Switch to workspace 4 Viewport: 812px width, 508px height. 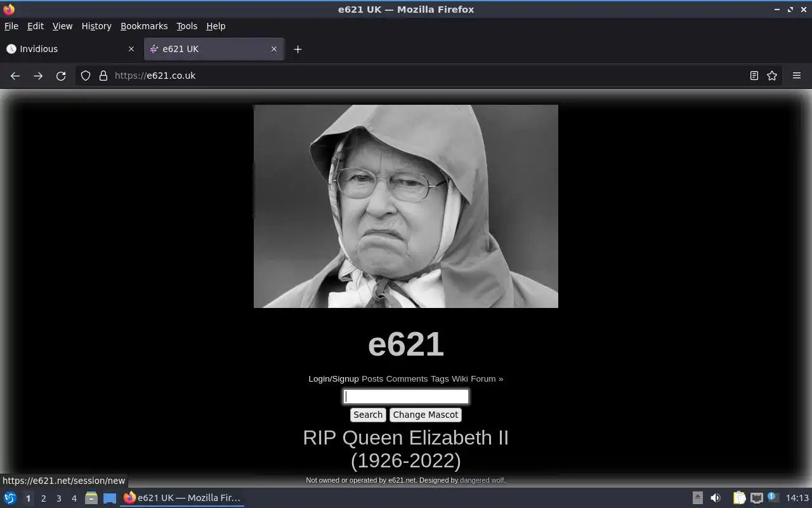[74, 498]
